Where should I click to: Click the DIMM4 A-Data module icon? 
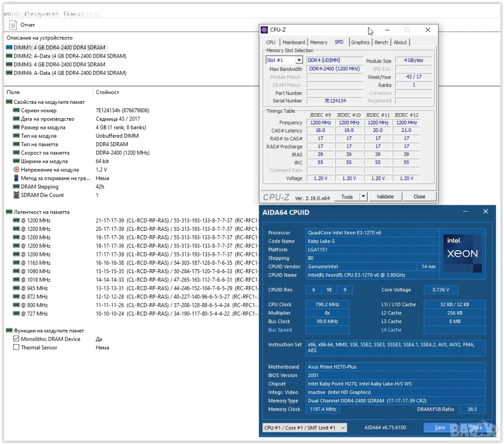[9, 73]
